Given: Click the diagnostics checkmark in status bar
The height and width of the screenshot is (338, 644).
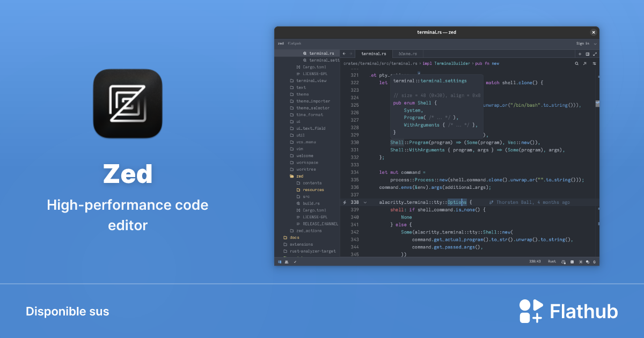Looking at the screenshot, I should pyautogui.click(x=295, y=262).
